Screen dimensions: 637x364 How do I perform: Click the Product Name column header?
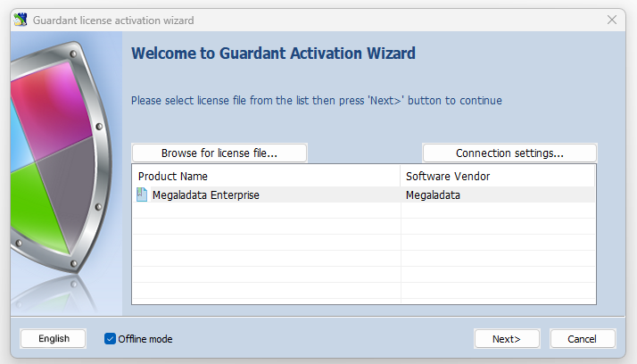coord(267,177)
